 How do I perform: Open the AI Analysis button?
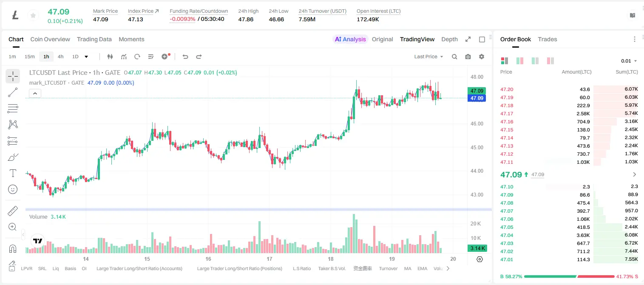click(350, 39)
